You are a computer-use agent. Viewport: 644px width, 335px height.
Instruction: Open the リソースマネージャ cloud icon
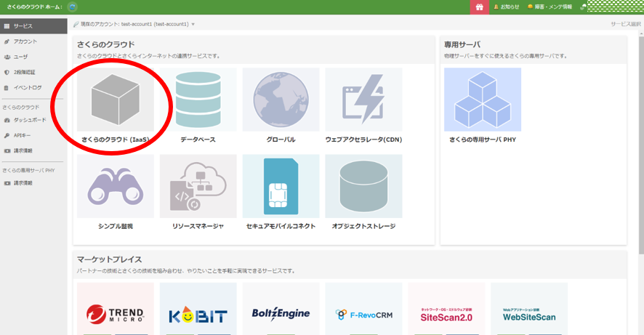click(x=198, y=186)
